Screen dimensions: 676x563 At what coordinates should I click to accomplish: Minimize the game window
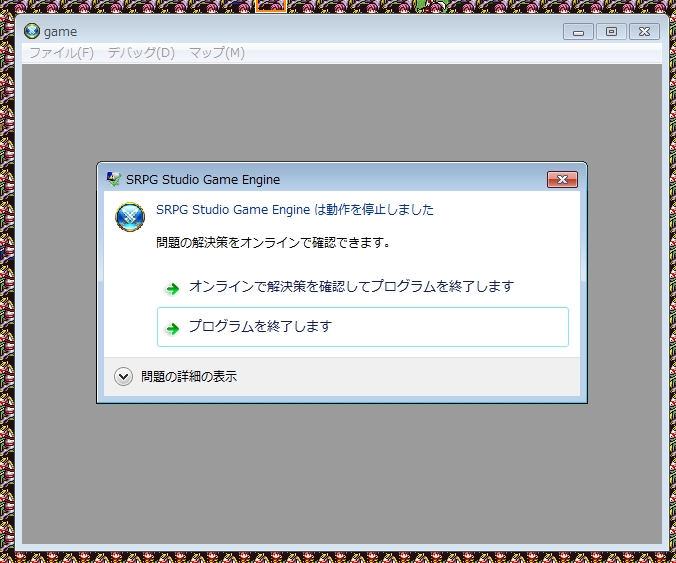578,32
